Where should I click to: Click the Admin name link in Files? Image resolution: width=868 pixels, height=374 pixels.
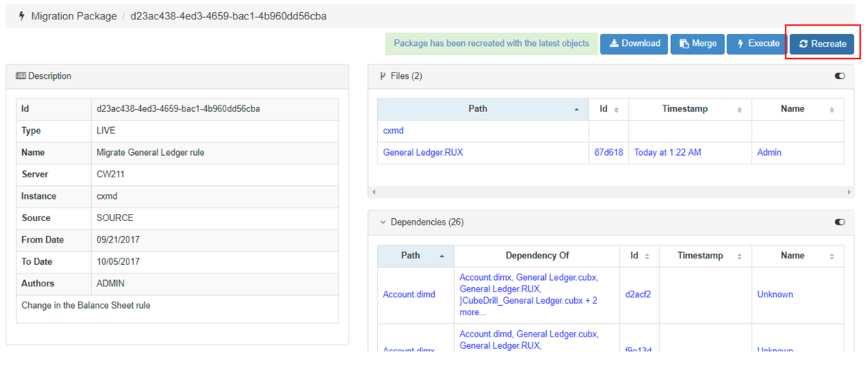click(769, 153)
